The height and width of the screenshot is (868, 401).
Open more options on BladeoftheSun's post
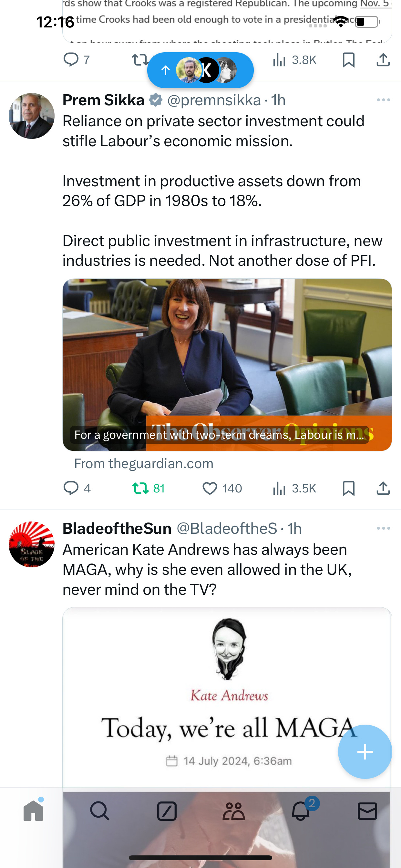pos(384,528)
